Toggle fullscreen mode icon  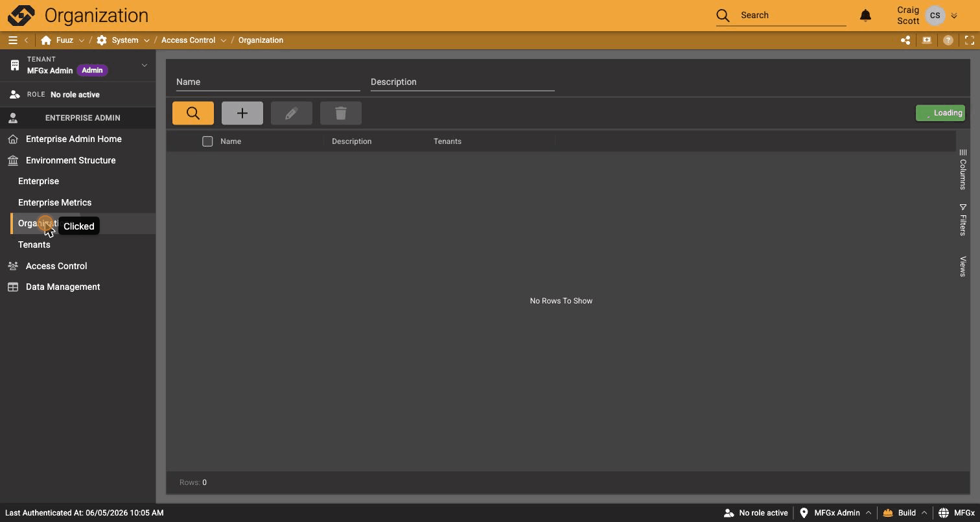click(x=970, y=40)
